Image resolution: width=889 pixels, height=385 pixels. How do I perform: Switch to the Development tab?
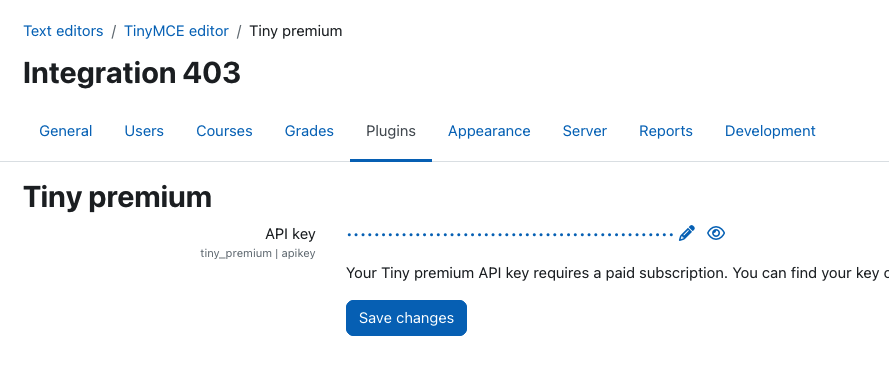point(770,131)
